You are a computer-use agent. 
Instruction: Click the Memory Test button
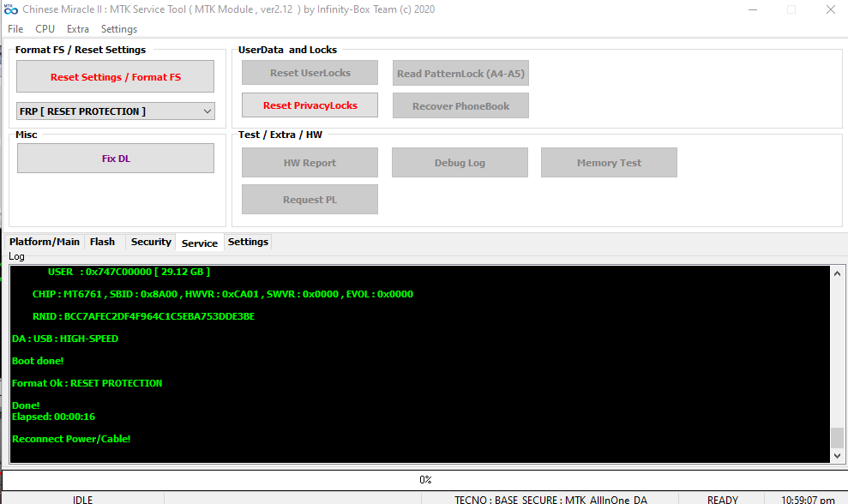click(x=609, y=162)
